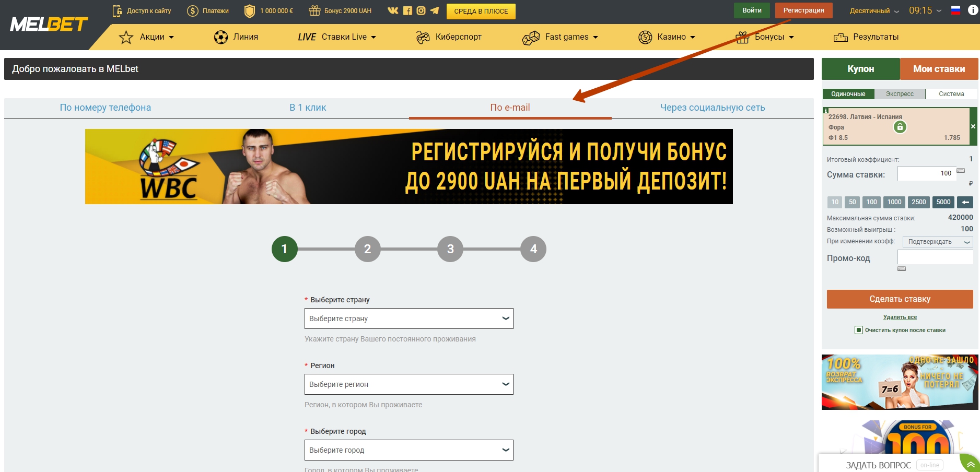The image size is (980, 472).
Task: Open the Telegram social icon
Action: coord(435,10)
